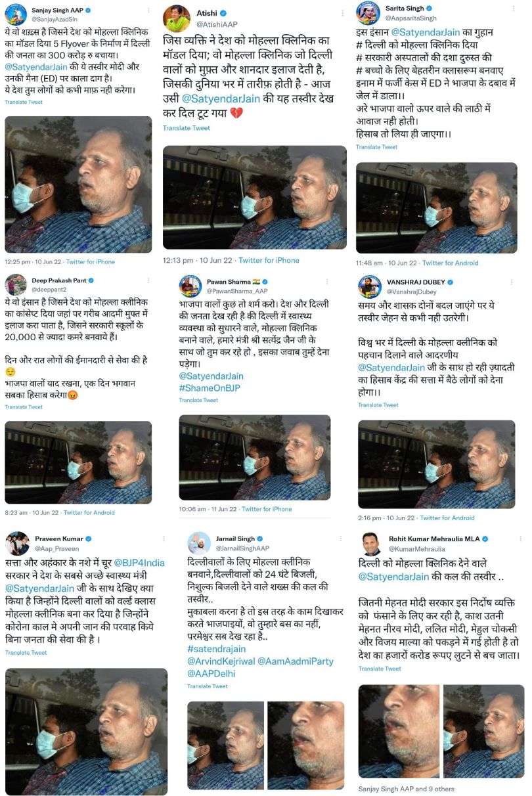Open Praveen Kumar's profile avatar
The width and height of the screenshot is (532, 796).
[x=17, y=544]
